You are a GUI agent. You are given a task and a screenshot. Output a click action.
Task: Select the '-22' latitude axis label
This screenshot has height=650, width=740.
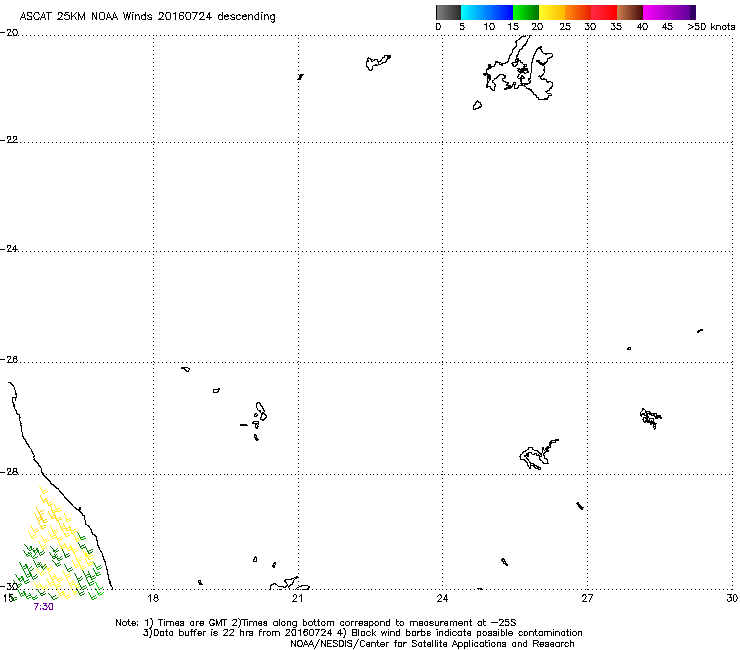tap(9, 140)
